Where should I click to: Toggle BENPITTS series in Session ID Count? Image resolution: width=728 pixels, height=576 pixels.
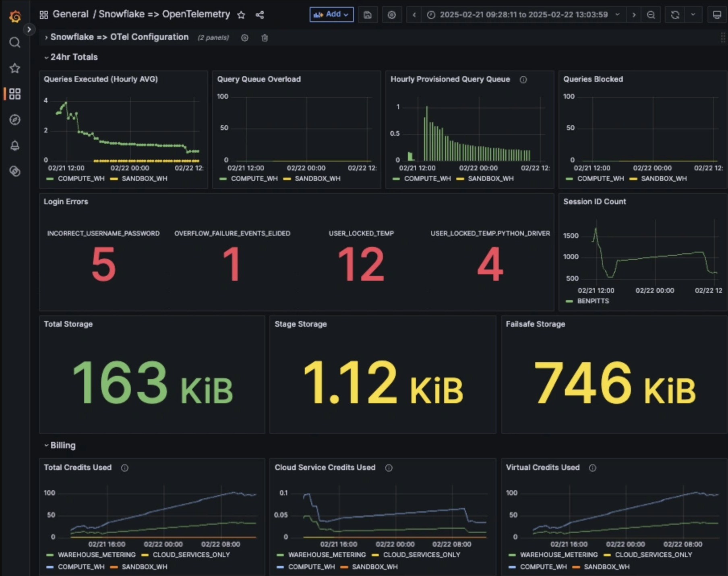(587, 301)
